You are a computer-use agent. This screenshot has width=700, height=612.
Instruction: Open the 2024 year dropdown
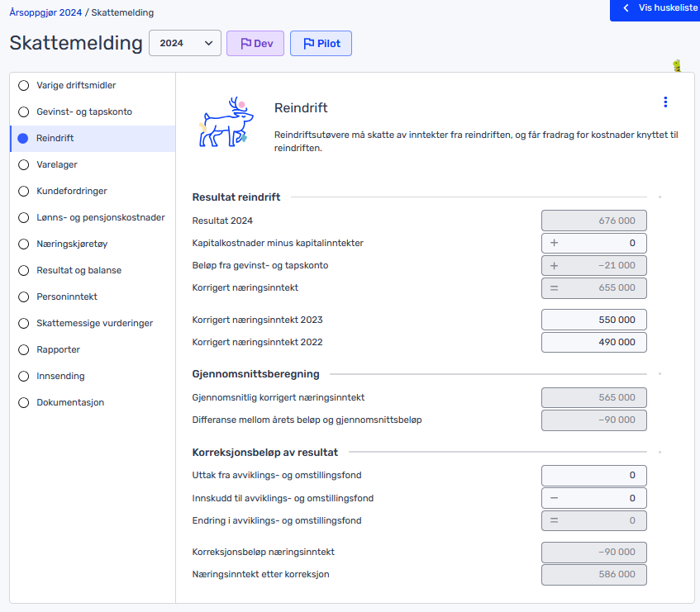(x=185, y=43)
